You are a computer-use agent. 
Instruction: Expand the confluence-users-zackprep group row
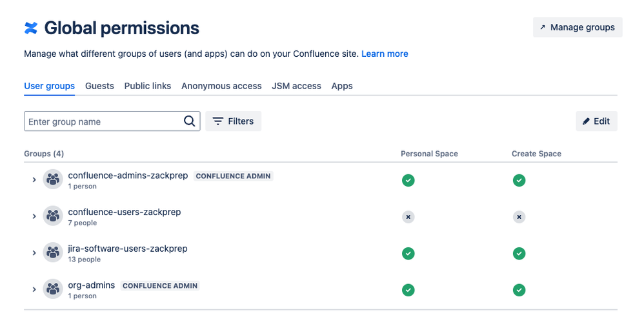coord(34,216)
